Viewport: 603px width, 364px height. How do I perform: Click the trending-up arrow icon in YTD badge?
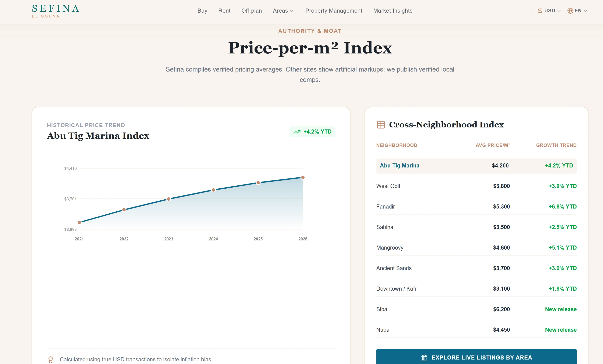click(x=297, y=132)
